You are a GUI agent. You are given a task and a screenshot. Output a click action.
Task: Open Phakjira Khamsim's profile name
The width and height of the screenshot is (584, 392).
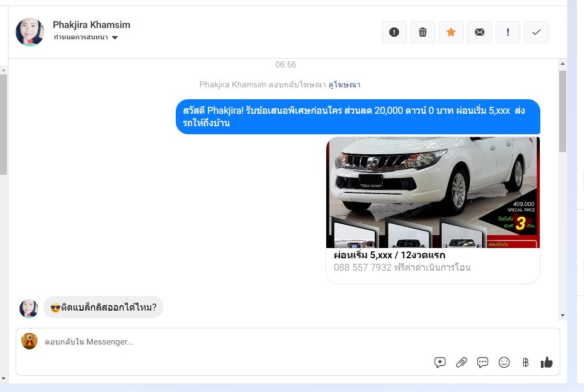click(x=92, y=25)
